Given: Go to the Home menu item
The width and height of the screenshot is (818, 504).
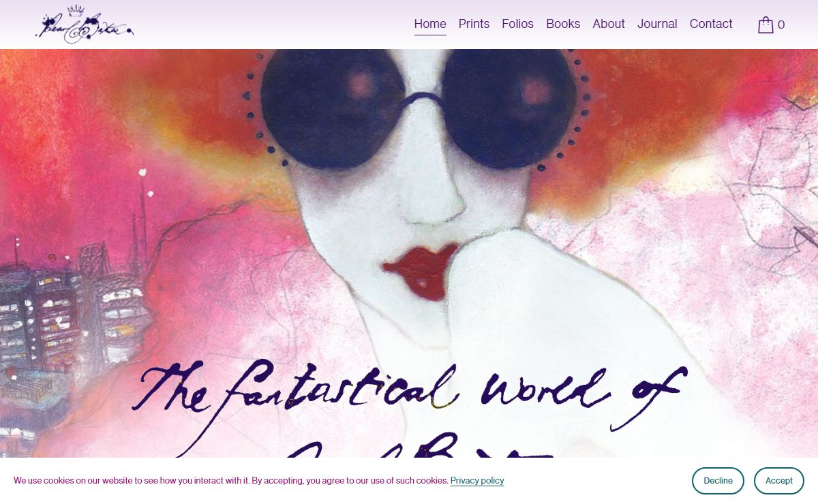Looking at the screenshot, I should [430, 24].
